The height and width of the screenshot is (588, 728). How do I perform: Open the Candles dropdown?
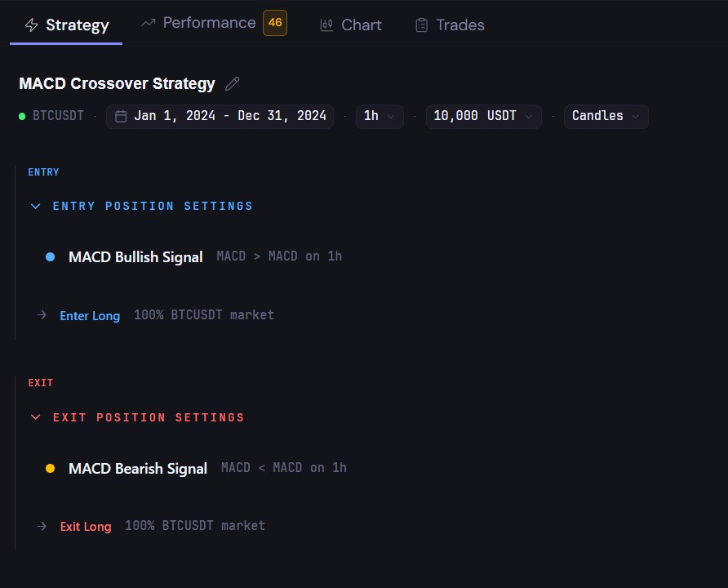click(x=606, y=116)
